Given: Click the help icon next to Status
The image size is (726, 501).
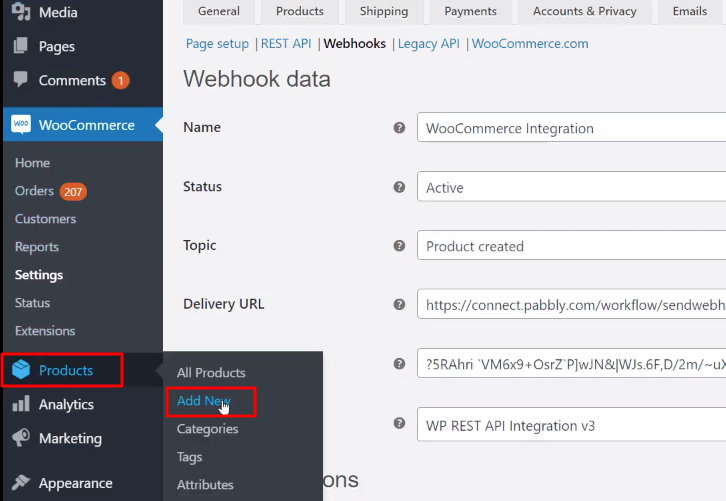Looking at the screenshot, I should tap(399, 187).
